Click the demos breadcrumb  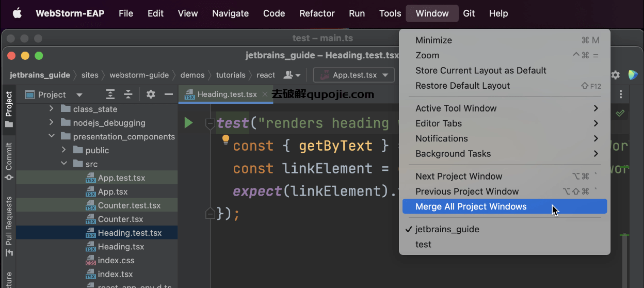pyautogui.click(x=192, y=75)
